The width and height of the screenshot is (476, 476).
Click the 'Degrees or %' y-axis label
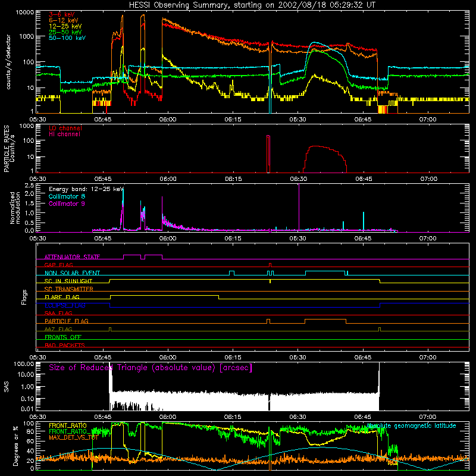(15, 446)
